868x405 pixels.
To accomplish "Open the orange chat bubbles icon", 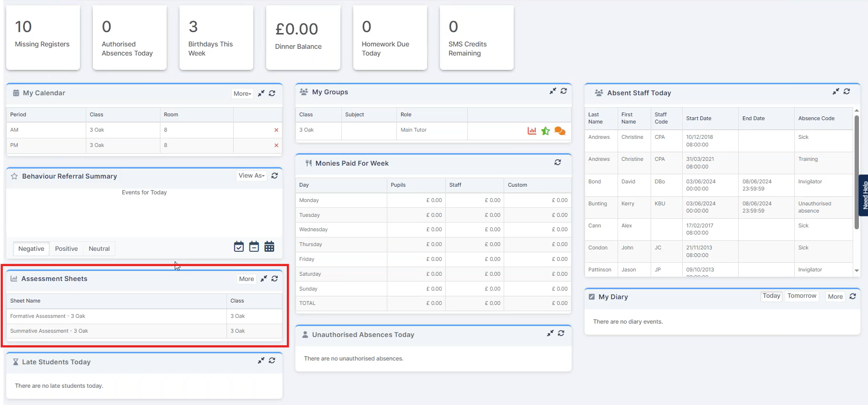I will pyautogui.click(x=560, y=131).
